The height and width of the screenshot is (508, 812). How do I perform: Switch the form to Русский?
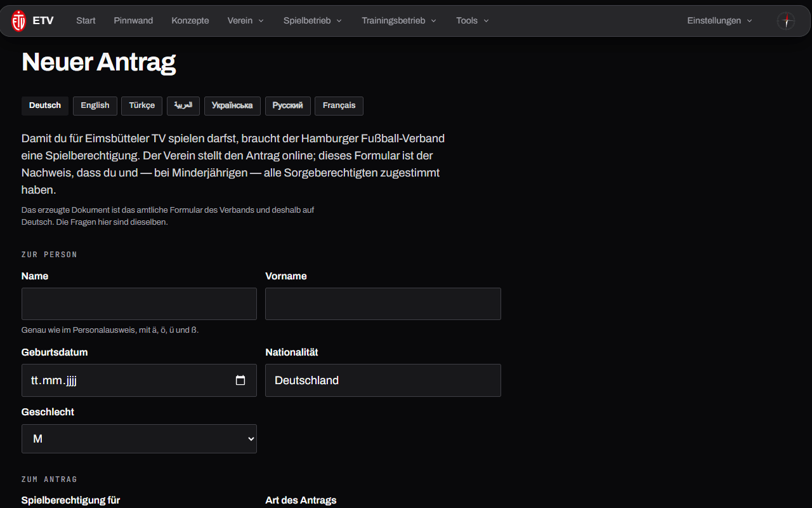pos(288,105)
